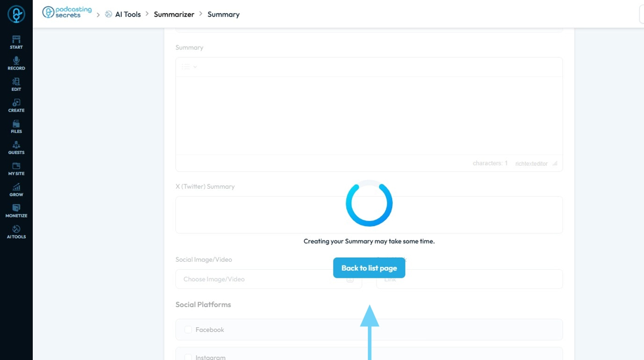Open the Files section

tap(17, 127)
